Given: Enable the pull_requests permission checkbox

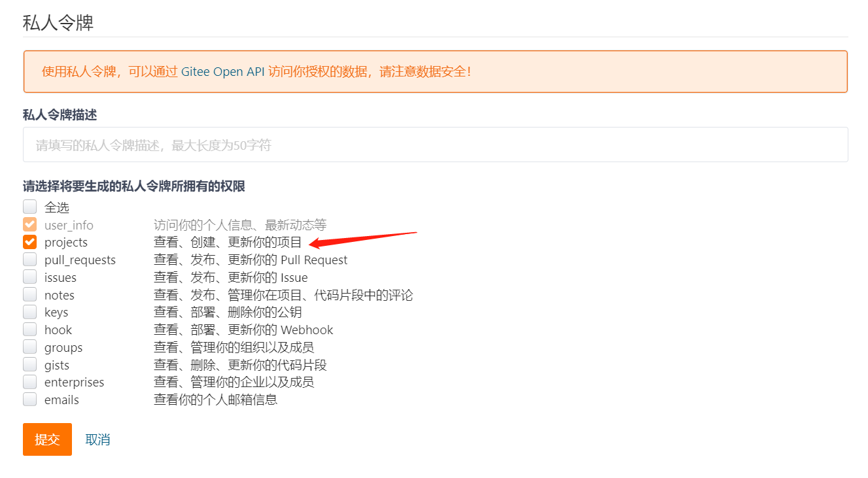Looking at the screenshot, I should point(29,260).
